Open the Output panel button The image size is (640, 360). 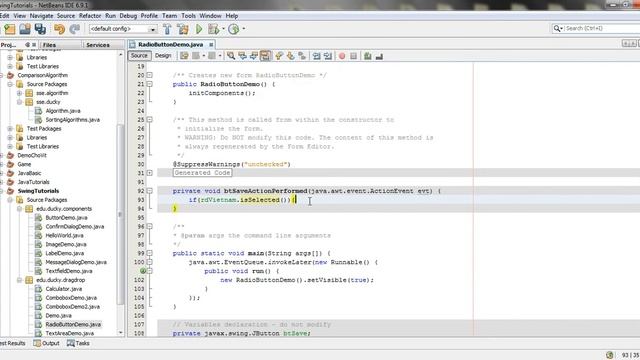(47, 343)
